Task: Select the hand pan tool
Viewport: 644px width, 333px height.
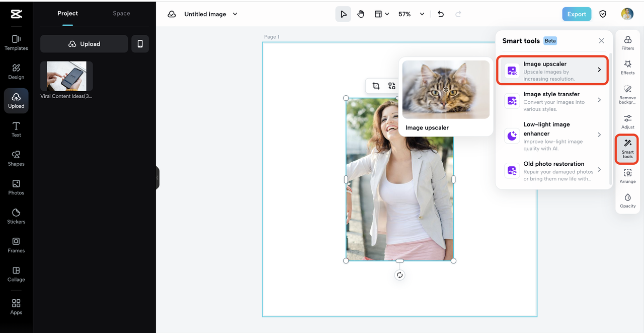Action: point(361,14)
